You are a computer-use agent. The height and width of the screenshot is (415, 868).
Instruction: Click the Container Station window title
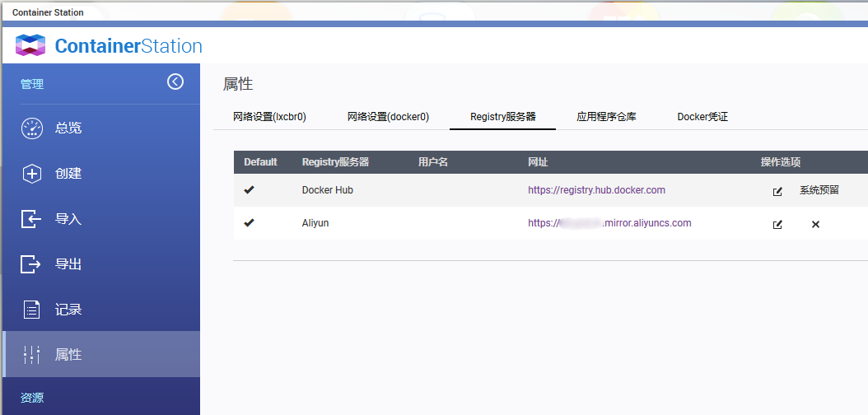48,12
